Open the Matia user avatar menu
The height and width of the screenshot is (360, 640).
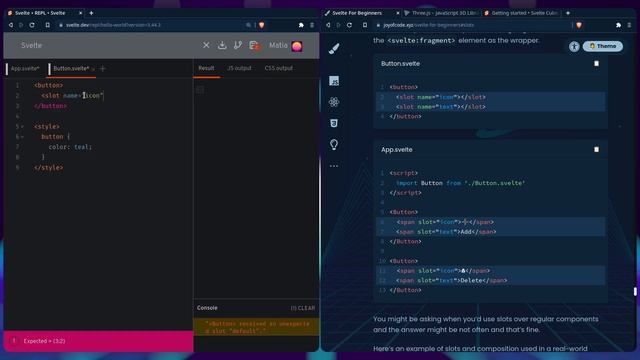(297, 46)
